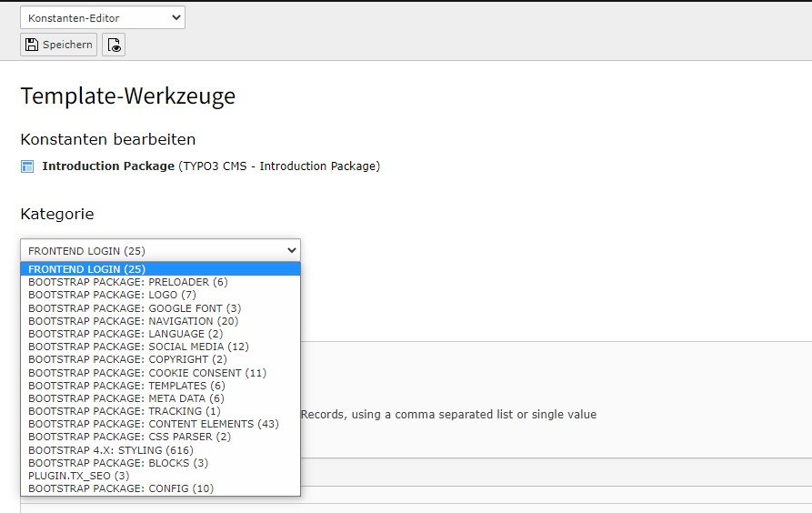Image resolution: width=812 pixels, height=513 pixels.
Task: Click the Speichern save button
Action: [x=58, y=45]
